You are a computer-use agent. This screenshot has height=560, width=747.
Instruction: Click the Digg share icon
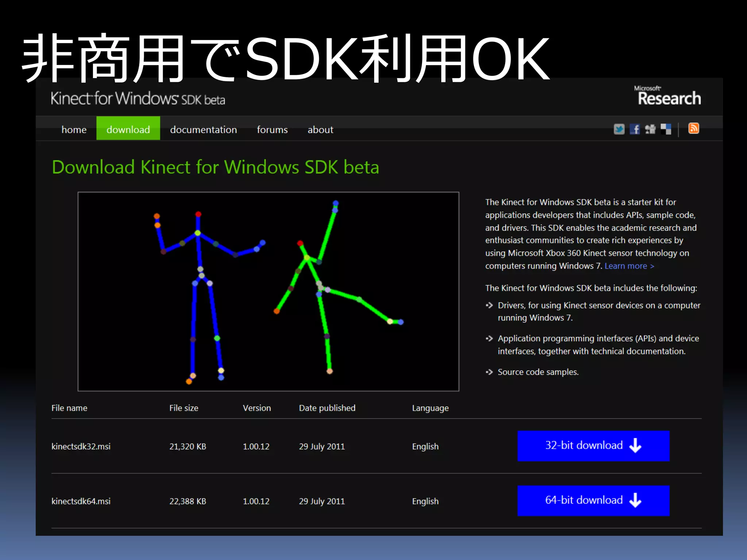[650, 129]
